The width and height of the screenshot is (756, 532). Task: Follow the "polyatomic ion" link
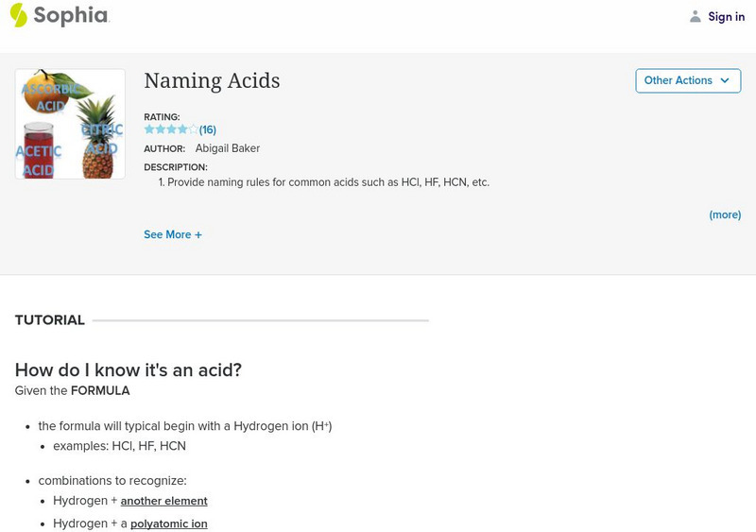168,524
